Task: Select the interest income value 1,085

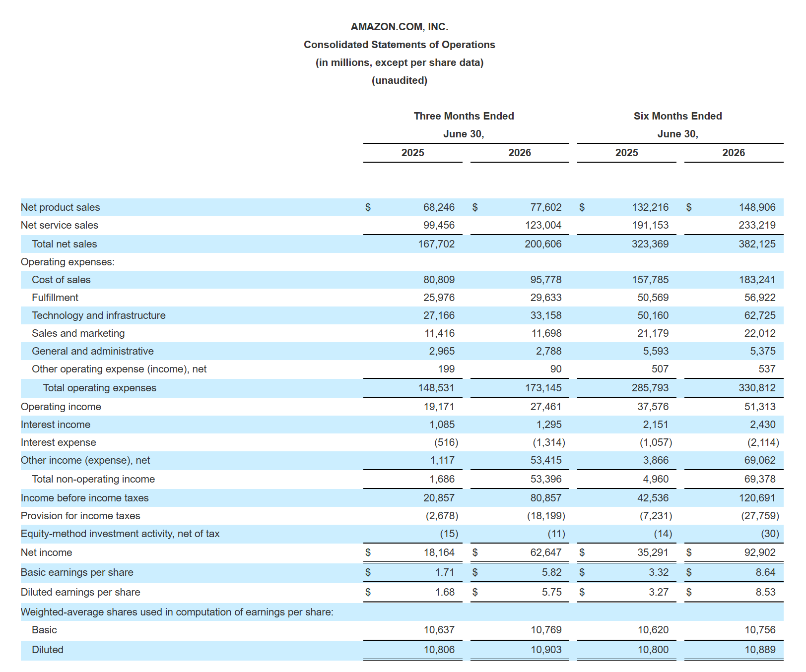Action: point(442,425)
